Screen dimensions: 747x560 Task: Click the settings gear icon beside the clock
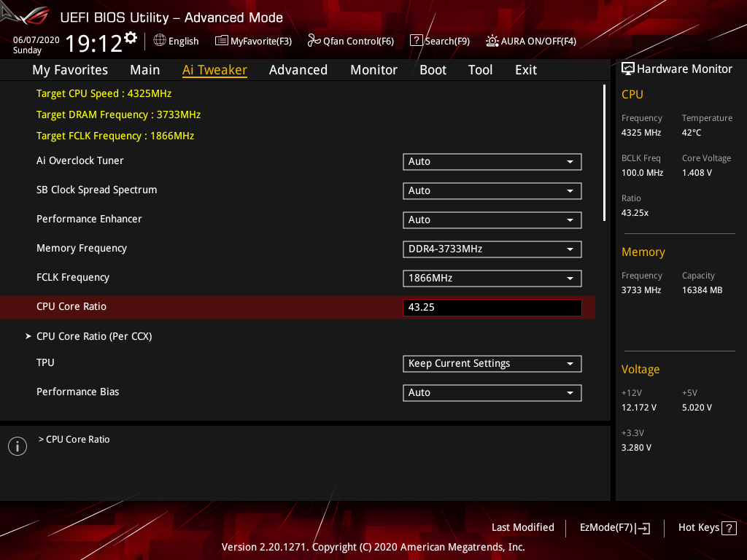(x=131, y=37)
